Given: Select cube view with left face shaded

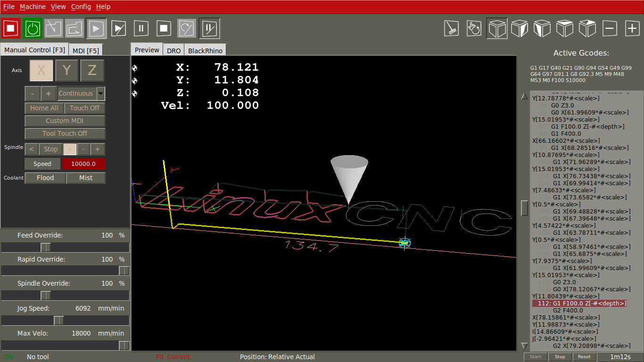Looking at the screenshot, I should pyautogui.click(x=542, y=29).
